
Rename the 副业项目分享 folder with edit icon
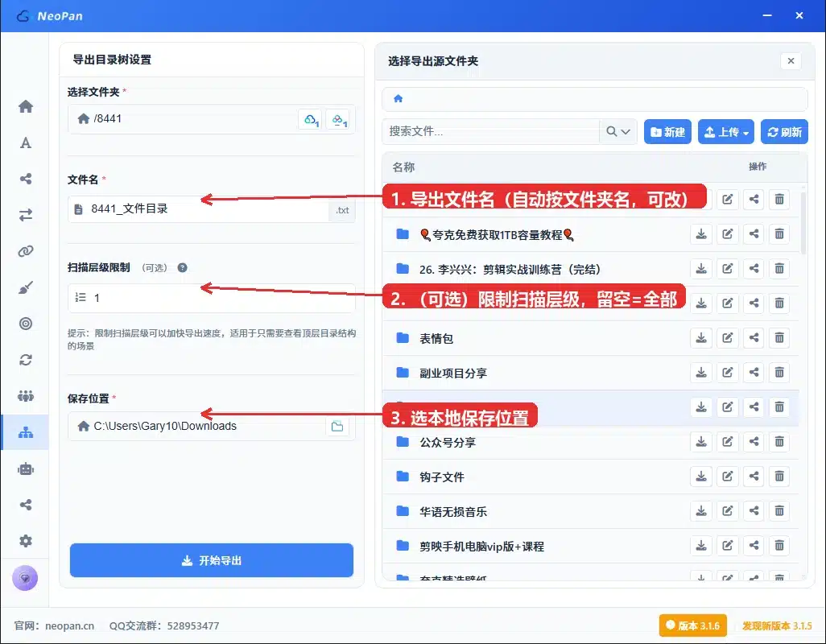728,372
